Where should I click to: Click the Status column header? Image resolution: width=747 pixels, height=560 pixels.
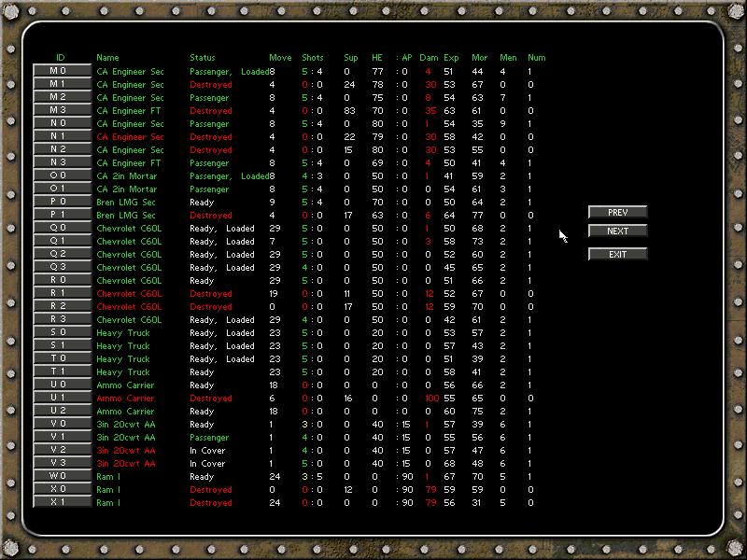(x=203, y=58)
